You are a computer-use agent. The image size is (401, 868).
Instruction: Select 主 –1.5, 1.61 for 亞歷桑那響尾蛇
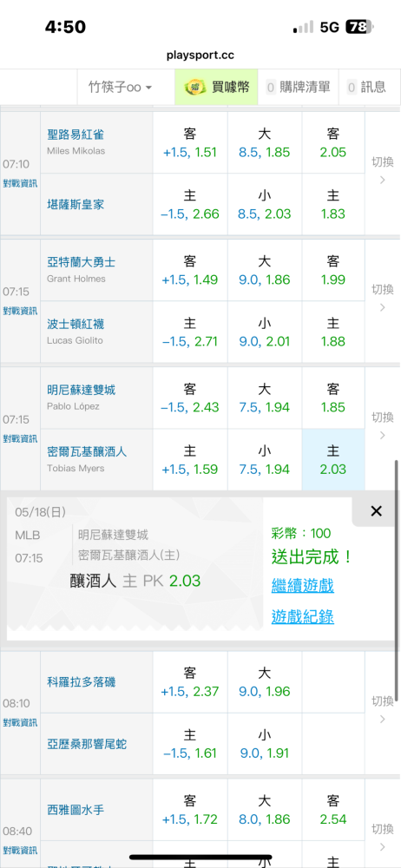click(x=190, y=744)
